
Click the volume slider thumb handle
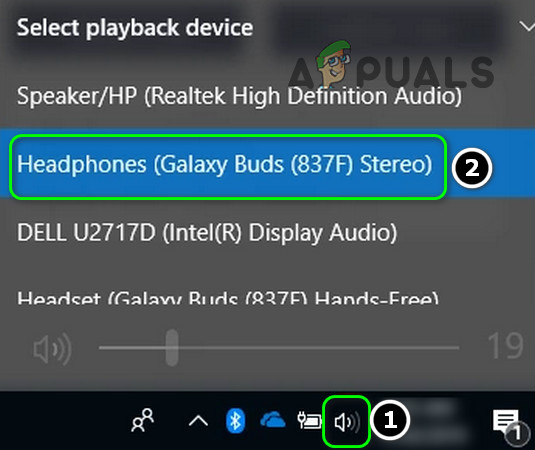(x=172, y=348)
